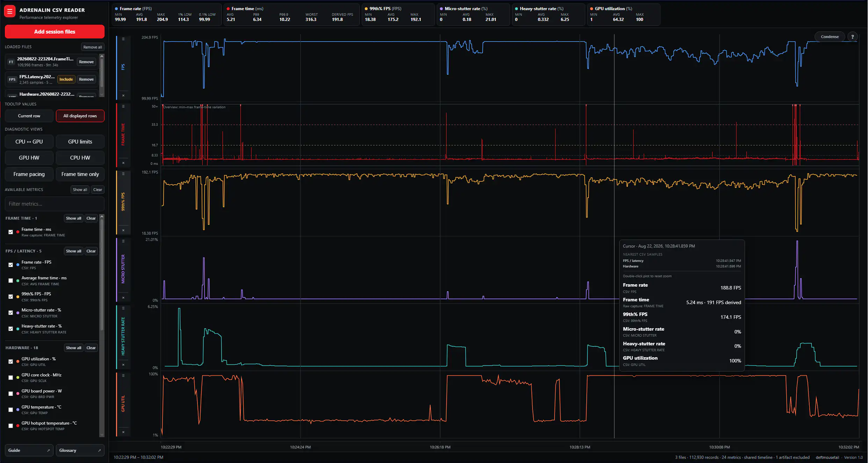
Task: Click the Heavy Stutter Rate chart handle
Action: 123,308
